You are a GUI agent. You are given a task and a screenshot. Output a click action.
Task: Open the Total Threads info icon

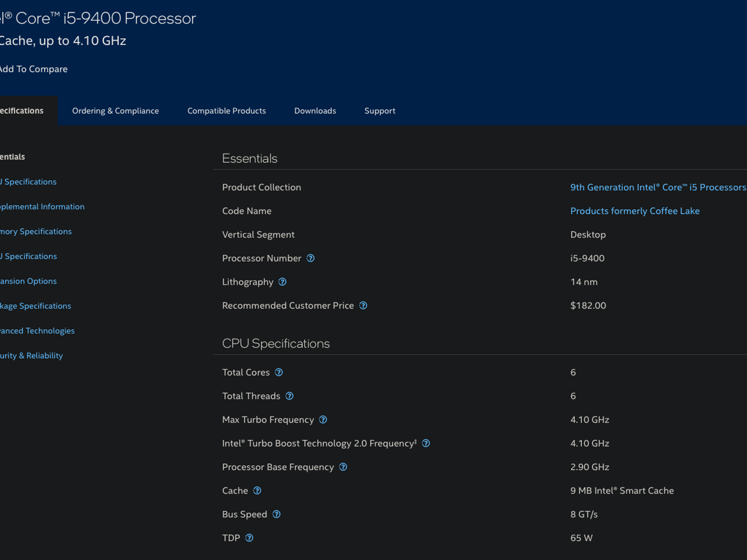click(289, 396)
